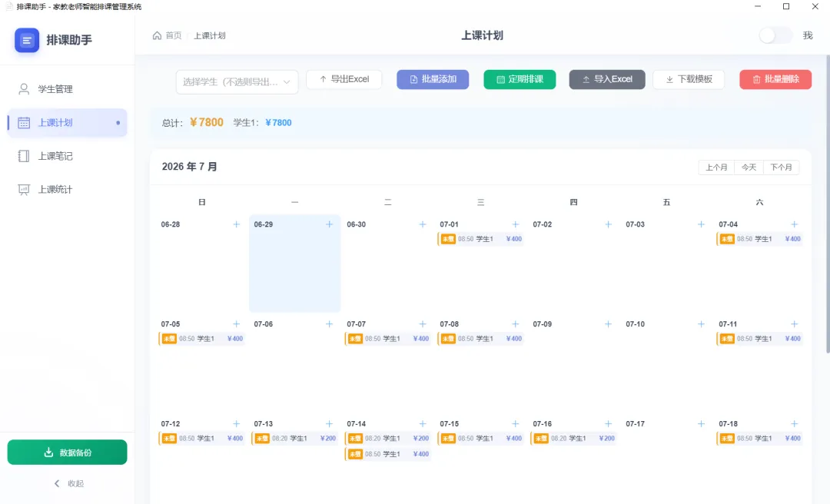830x504 pixels.
Task: Add lesson on 07-06 with plus icon
Action: [329, 324]
